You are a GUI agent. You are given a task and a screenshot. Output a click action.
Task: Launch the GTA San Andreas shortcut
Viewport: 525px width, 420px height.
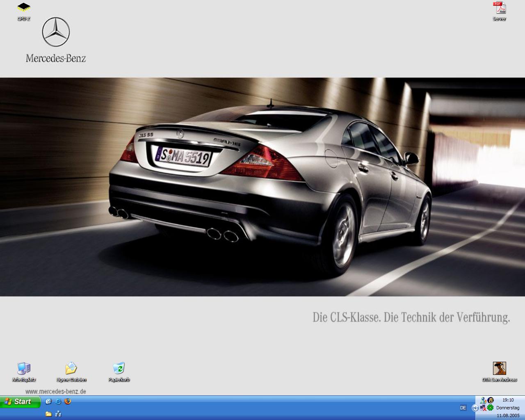499,372
